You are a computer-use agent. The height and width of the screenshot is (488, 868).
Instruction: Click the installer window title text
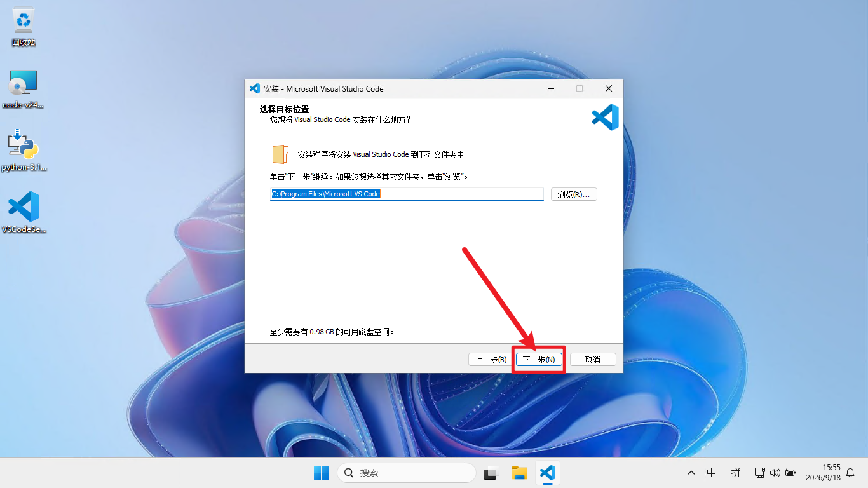(323, 89)
